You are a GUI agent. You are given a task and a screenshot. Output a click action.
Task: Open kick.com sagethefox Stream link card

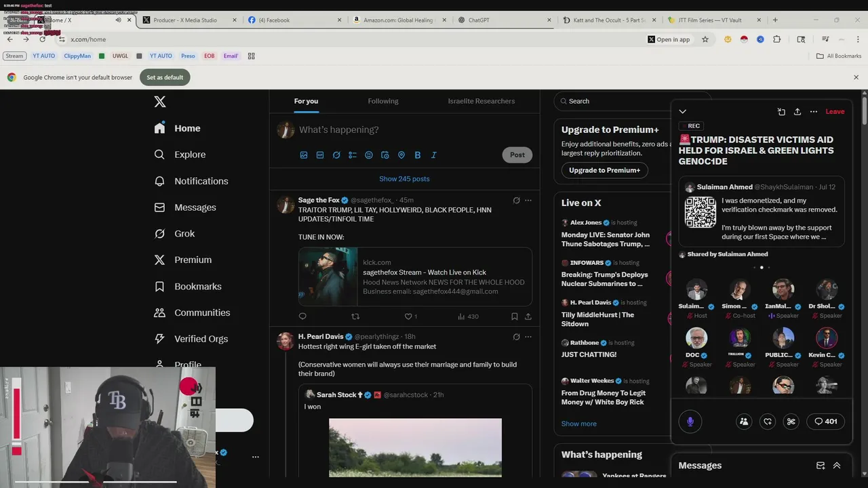pyautogui.click(x=415, y=277)
